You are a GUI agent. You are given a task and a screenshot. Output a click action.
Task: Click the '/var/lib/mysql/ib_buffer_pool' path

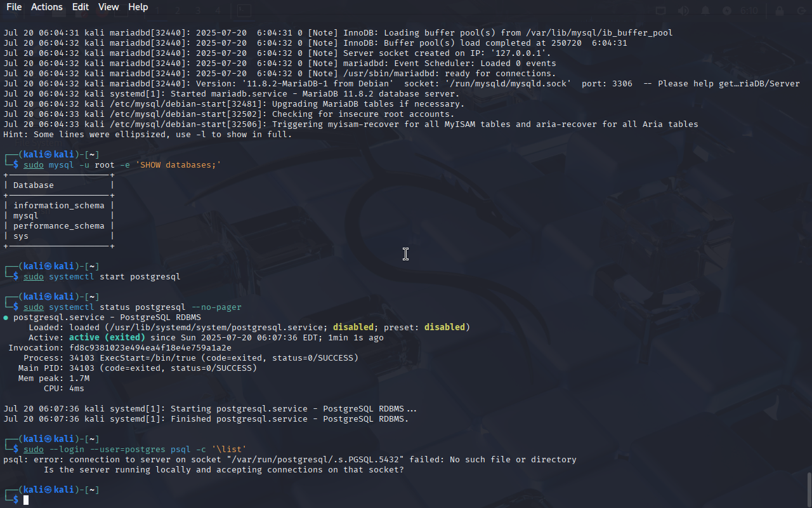pos(599,33)
